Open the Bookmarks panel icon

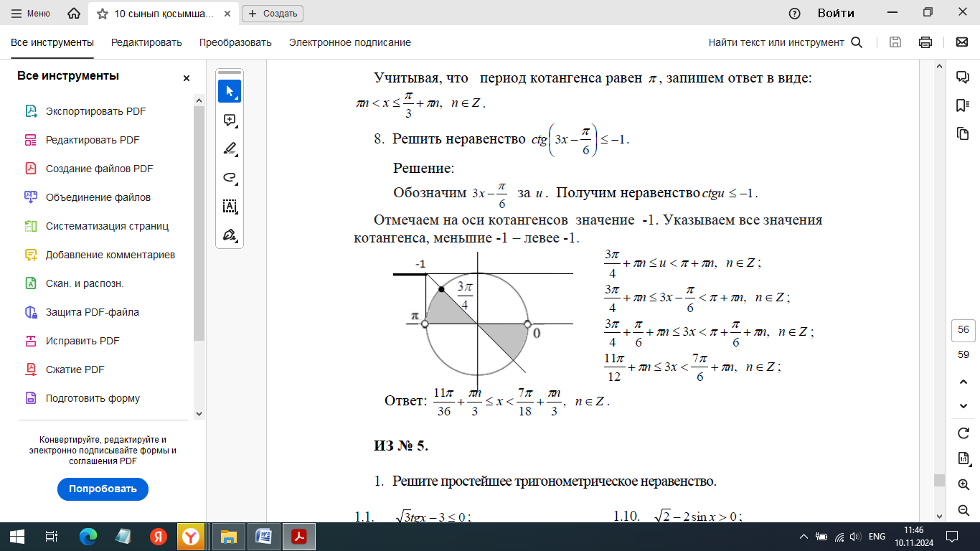pyautogui.click(x=963, y=105)
